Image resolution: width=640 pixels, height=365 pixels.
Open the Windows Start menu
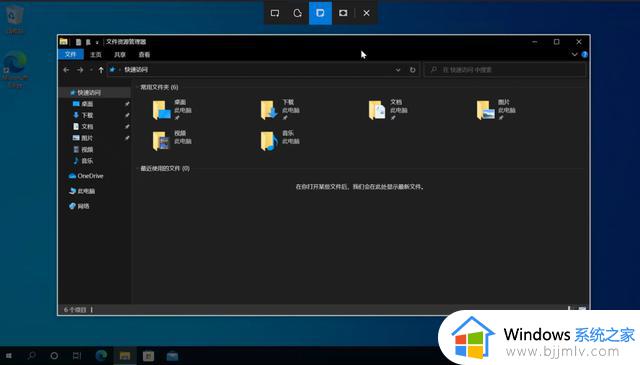click(x=9, y=356)
